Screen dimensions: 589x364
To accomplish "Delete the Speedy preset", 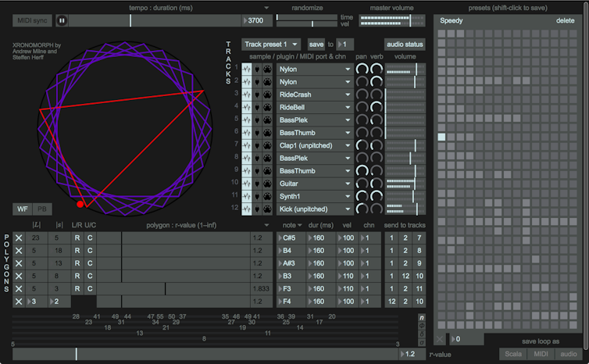I will 565,20.
